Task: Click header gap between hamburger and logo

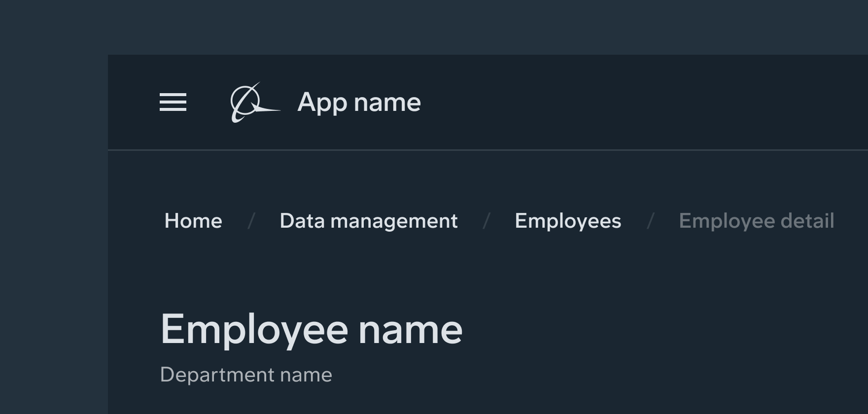Action: (208, 102)
